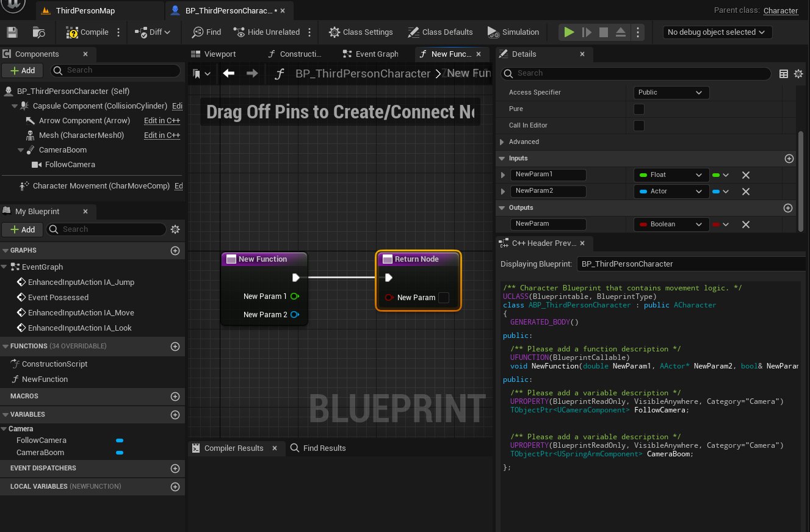Viewport: 810px width, 532px height.
Task: Click Add button in My Blueprint panel
Action: [23, 229]
